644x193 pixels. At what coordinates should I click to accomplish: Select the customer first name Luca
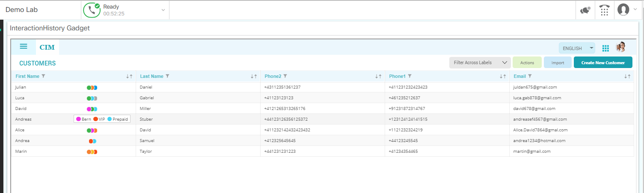(x=20, y=98)
